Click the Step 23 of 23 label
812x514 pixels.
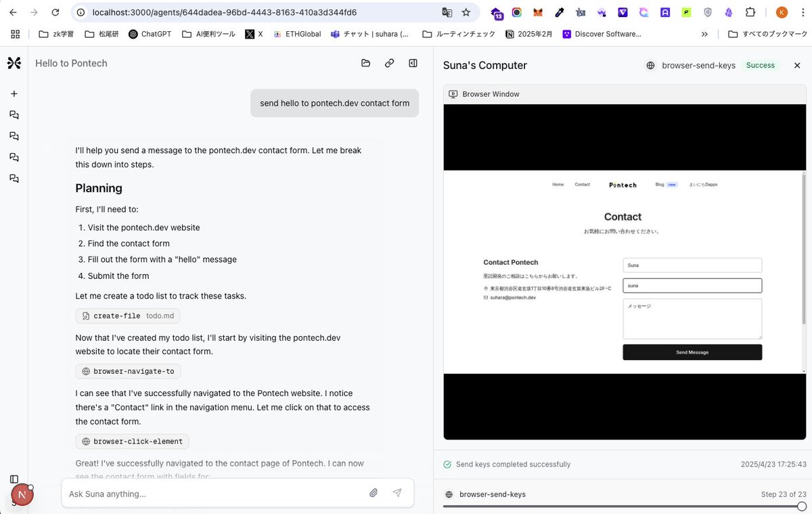pyautogui.click(x=784, y=494)
